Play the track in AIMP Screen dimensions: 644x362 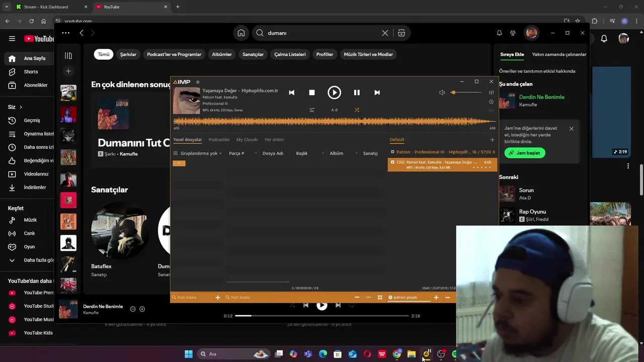click(334, 93)
